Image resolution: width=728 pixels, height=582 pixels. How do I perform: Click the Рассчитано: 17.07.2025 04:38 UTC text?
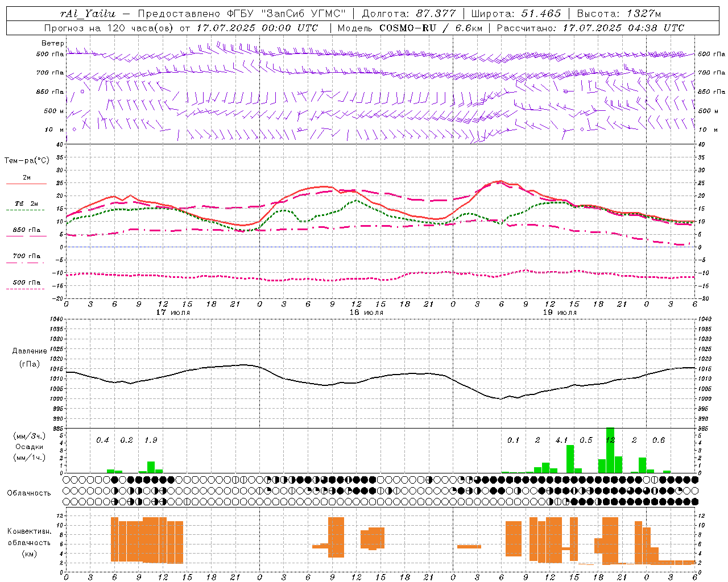point(590,28)
